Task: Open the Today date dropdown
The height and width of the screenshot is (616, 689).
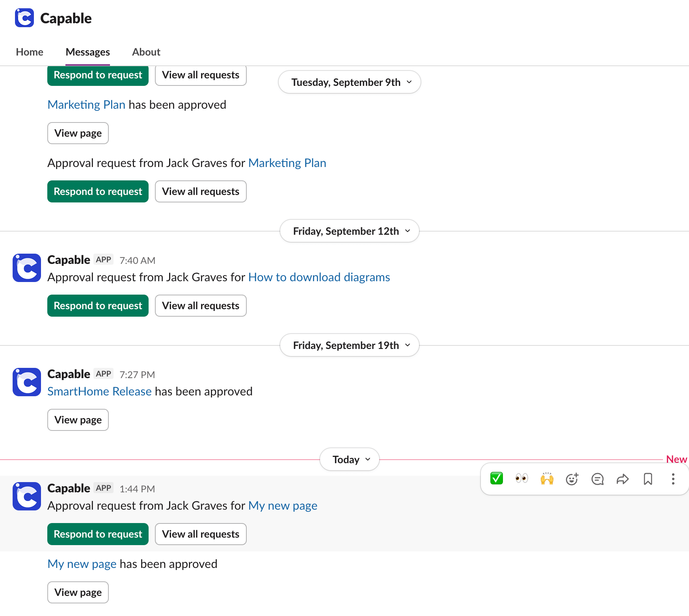Action: [349, 459]
